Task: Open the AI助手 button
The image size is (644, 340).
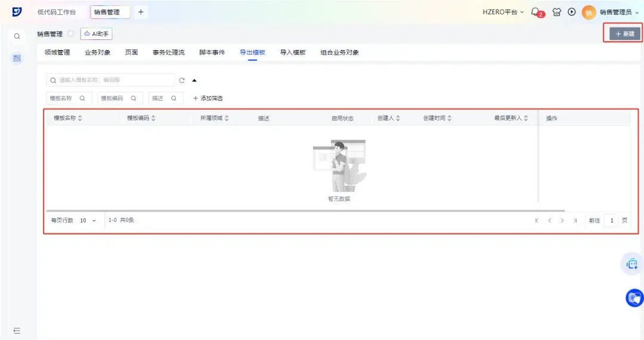Action: pyautogui.click(x=97, y=33)
